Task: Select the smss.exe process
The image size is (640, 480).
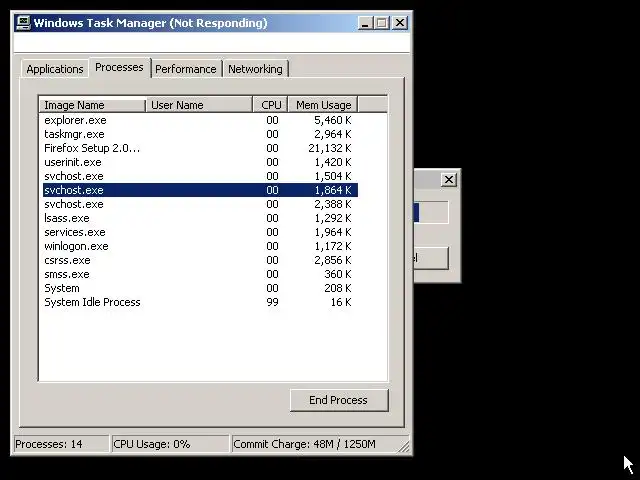Action: tap(200, 274)
